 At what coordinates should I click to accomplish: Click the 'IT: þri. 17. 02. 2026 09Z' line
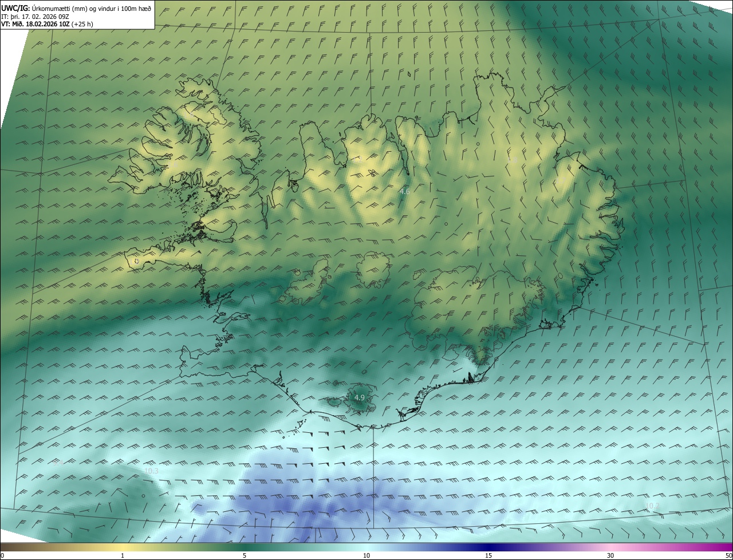pyautogui.click(x=35, y=17)
